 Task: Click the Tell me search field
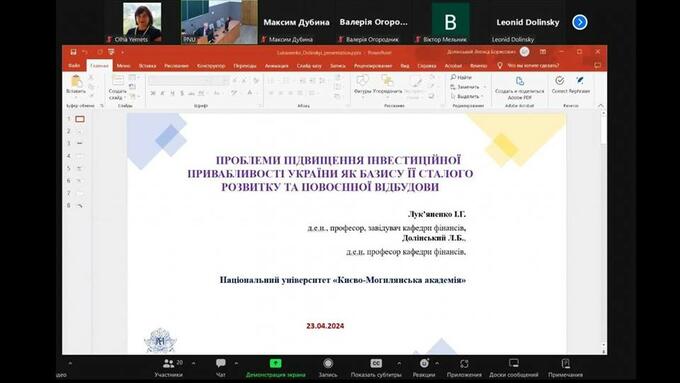tap(533, 65)
